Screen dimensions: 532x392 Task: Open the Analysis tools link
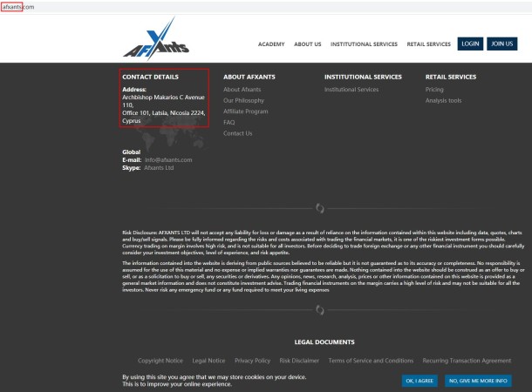point(443,101)
